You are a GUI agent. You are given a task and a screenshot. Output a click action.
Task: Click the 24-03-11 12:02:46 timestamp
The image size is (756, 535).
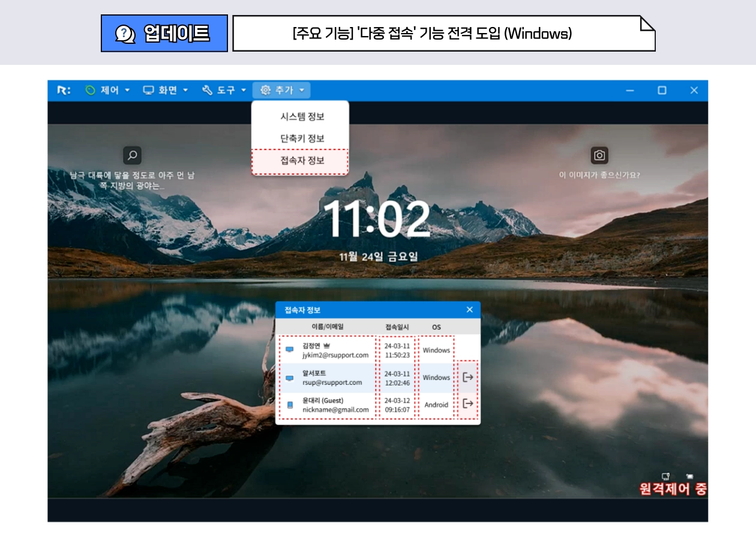pyautogui.click(x=397, y=378)
